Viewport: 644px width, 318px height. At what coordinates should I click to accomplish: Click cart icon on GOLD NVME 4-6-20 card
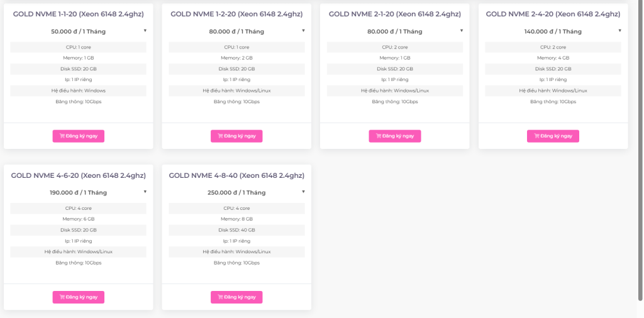click(x=62, y=297)
